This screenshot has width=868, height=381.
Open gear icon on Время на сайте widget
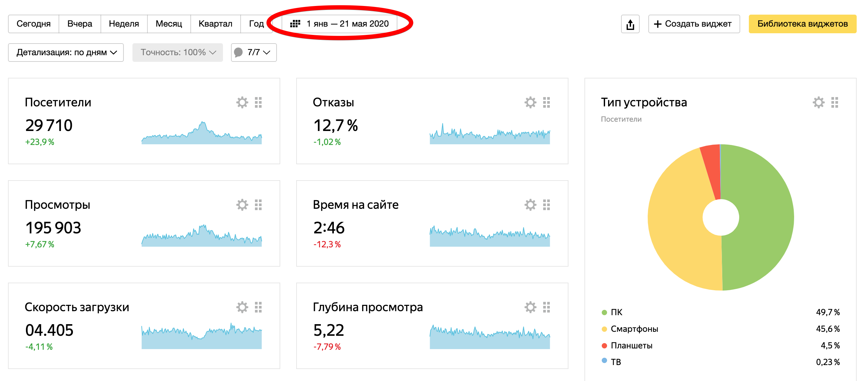pos(530,205)
